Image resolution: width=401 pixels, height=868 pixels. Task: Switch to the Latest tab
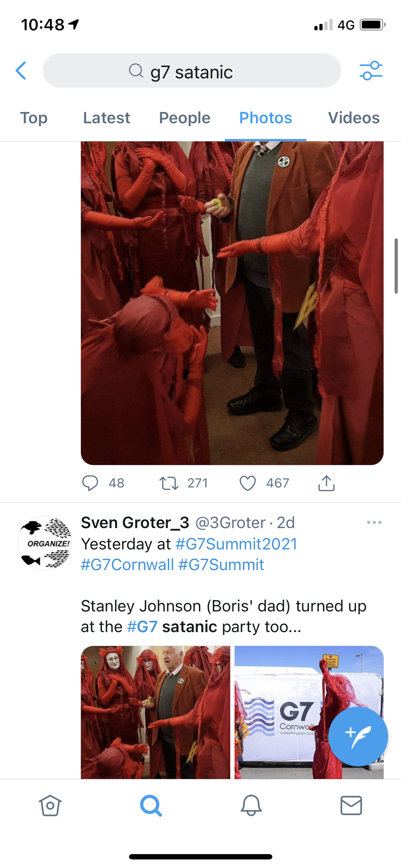(x=107, y=118)
